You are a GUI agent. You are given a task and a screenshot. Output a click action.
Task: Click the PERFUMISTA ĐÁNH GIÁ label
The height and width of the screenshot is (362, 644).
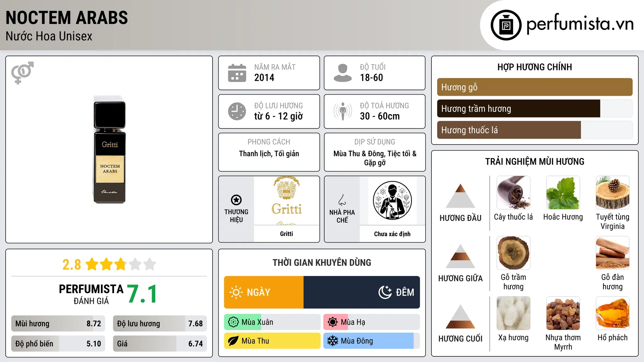coord(91,294)
